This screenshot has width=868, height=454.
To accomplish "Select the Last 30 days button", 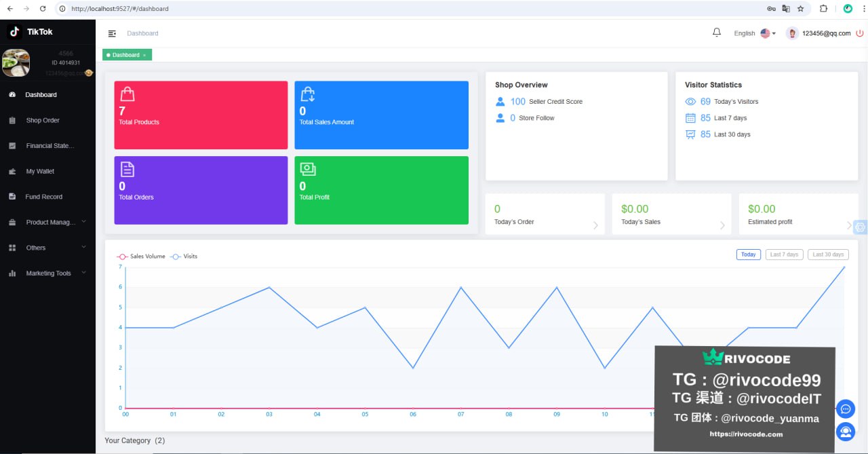I will pos(828,254).
